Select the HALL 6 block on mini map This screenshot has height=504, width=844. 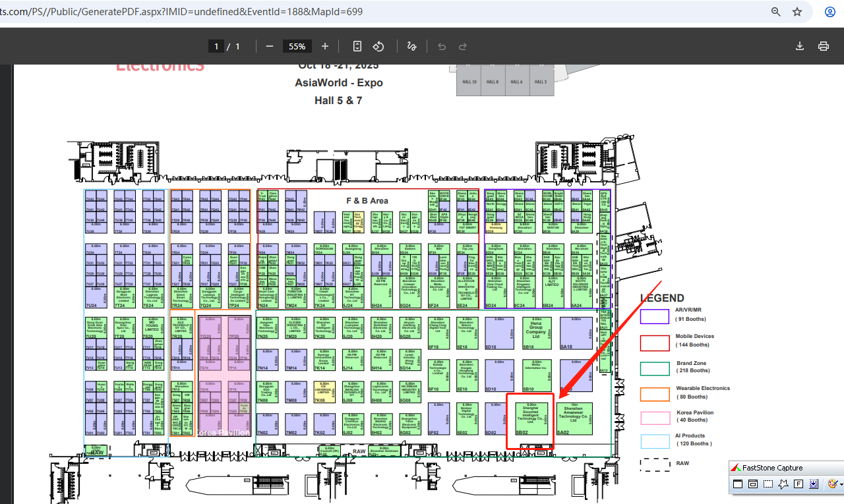click(x=517, y=82)
